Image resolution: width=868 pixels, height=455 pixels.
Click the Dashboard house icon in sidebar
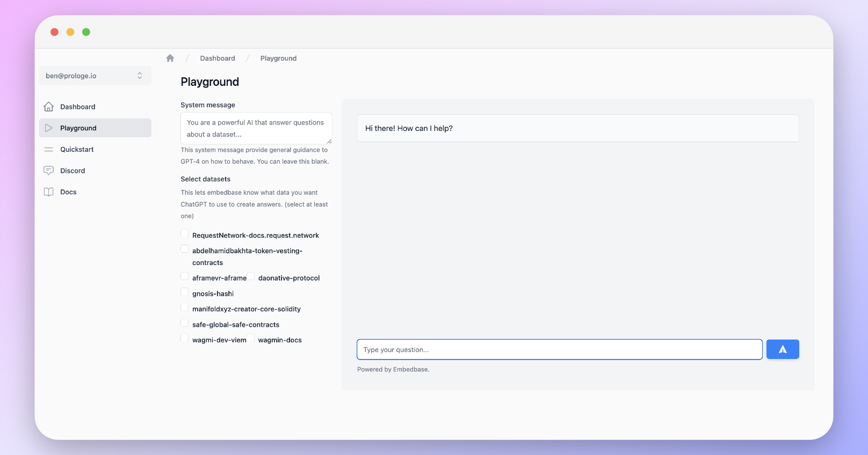[49, 107]
